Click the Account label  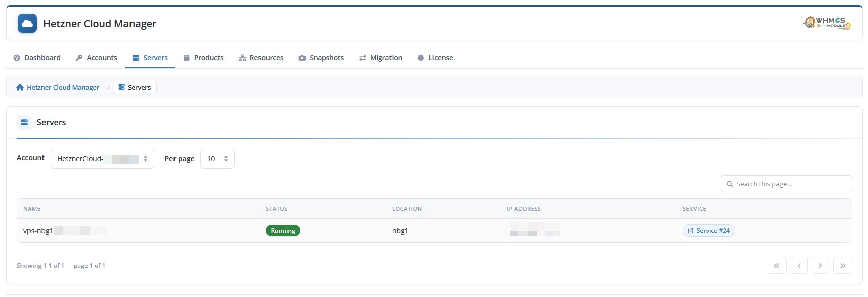(30, 158)
